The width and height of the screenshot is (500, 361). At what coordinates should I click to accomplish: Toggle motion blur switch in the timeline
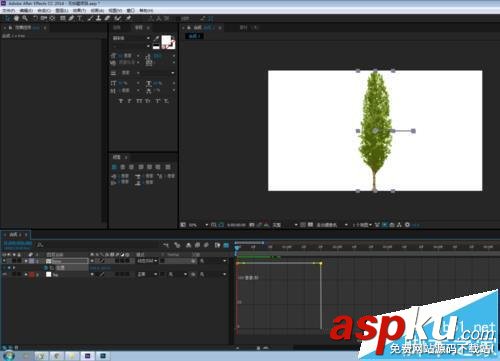pyautogui.click(x=207, y=245)
